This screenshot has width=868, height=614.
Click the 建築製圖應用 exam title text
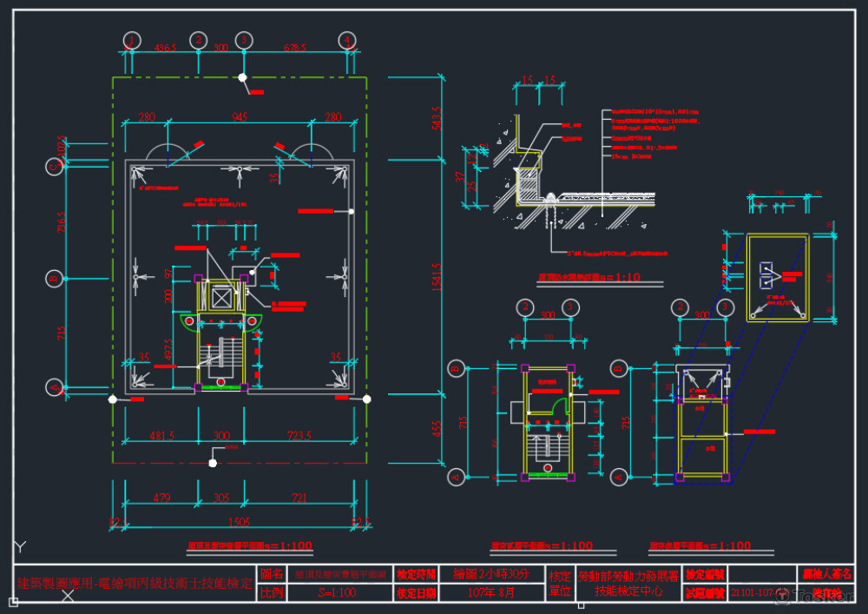point(135,584)
